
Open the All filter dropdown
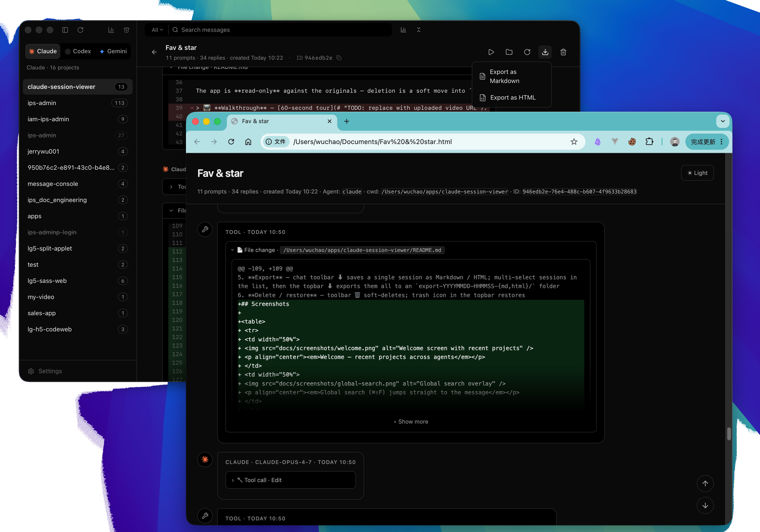pos(157,30)
